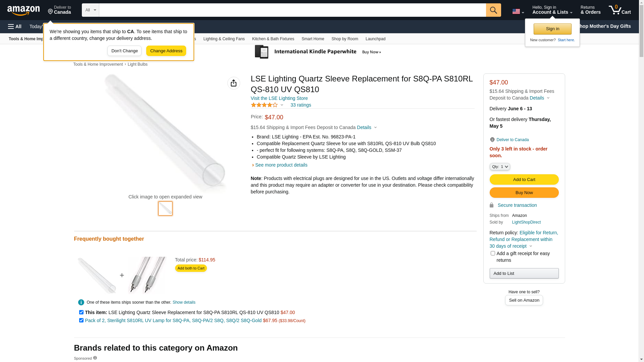Open the All hamburger menu

click(15, 26)
